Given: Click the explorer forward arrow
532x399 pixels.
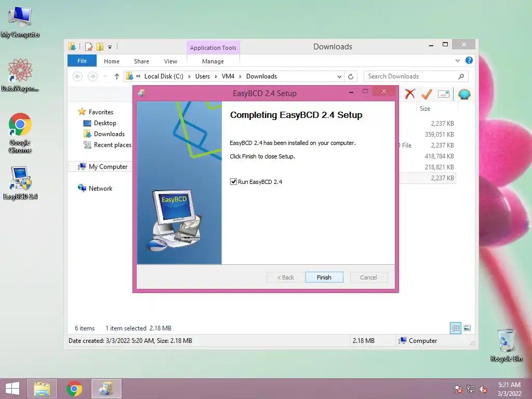Looking at the screenshot, I should click(92, 76).
